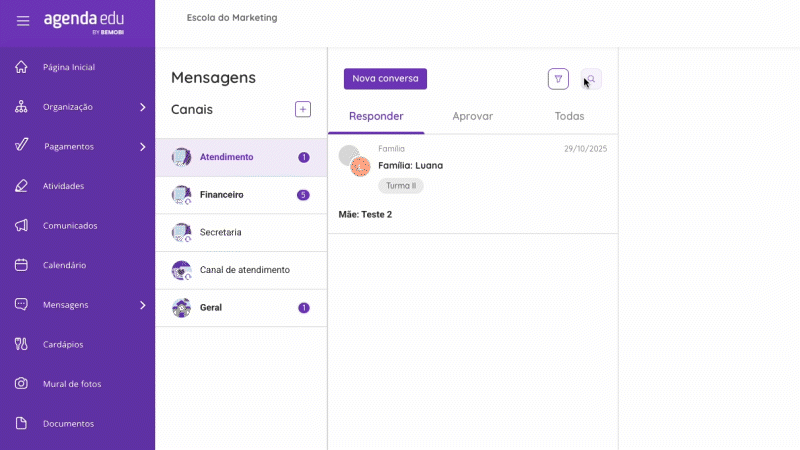Image resolution: width=800 pixels, height=450 pixels.
Task: Click Atendimento unread badge showing 1
Action: 304,157
